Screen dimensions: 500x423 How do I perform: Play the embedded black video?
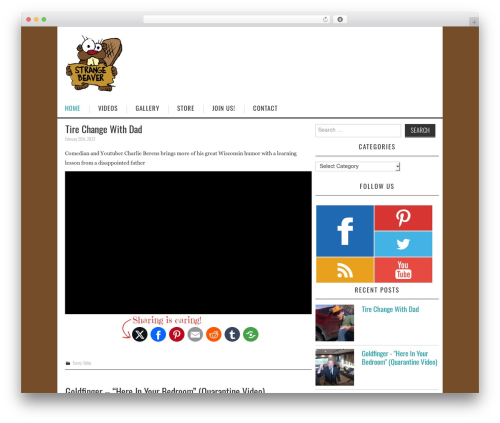click(188, 243)
